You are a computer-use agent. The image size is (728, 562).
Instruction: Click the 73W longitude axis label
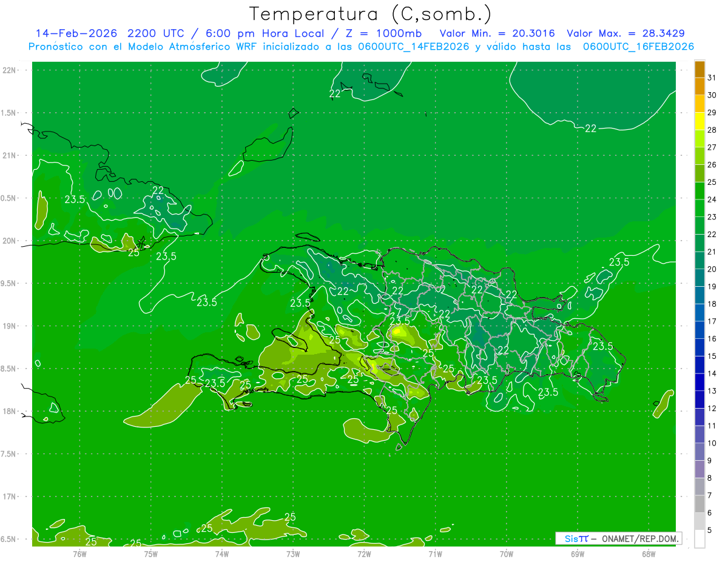[x=293, y=554]
